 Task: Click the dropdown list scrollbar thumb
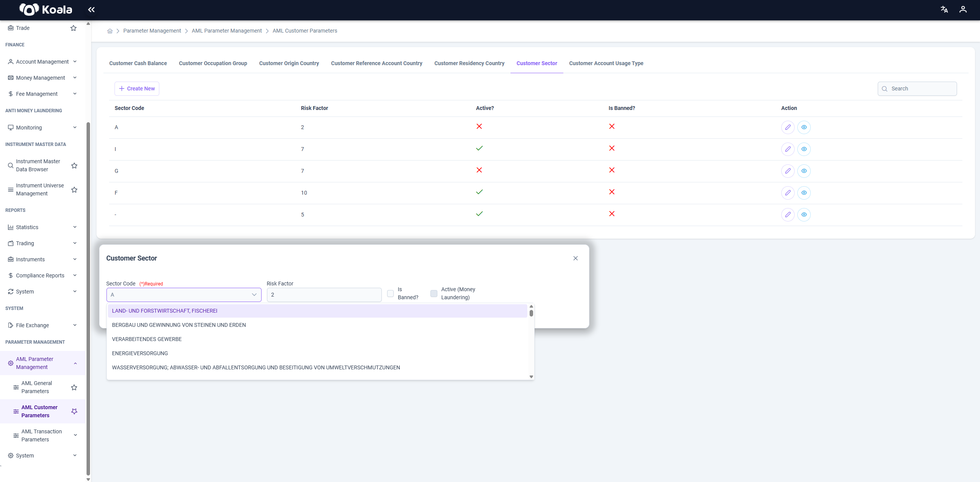[x=531, y=313]
